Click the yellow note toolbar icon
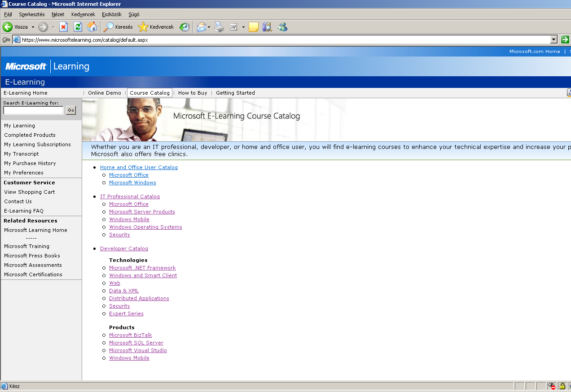The image size is (571, 392). tap(253, 27)
